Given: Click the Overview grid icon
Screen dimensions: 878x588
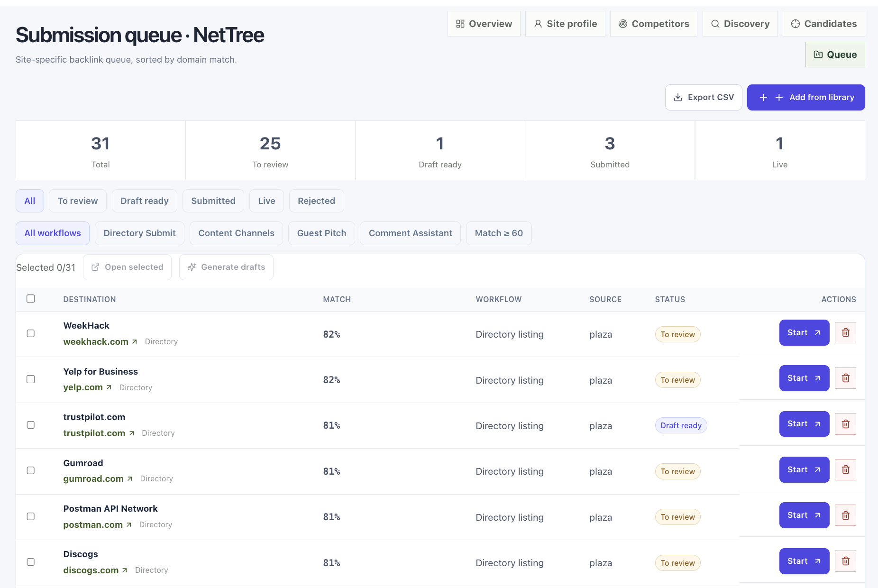Looking at the screenshot, I should pos(460,24).
